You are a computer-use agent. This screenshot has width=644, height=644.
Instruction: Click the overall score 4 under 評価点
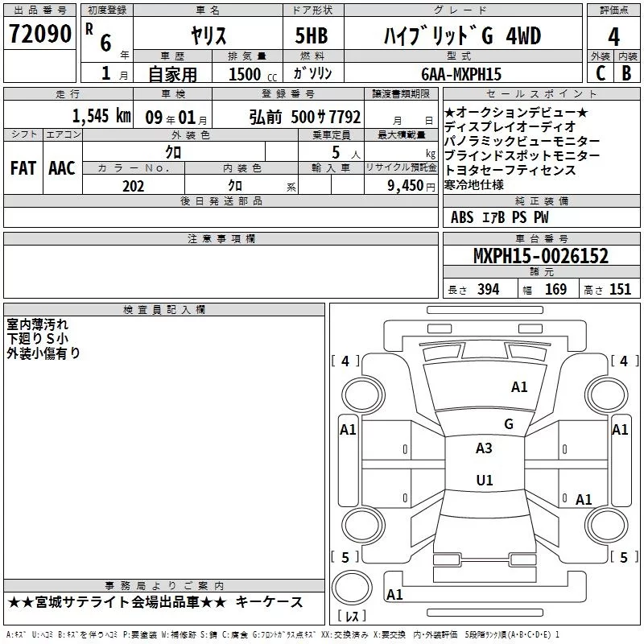tap(613, 37)
